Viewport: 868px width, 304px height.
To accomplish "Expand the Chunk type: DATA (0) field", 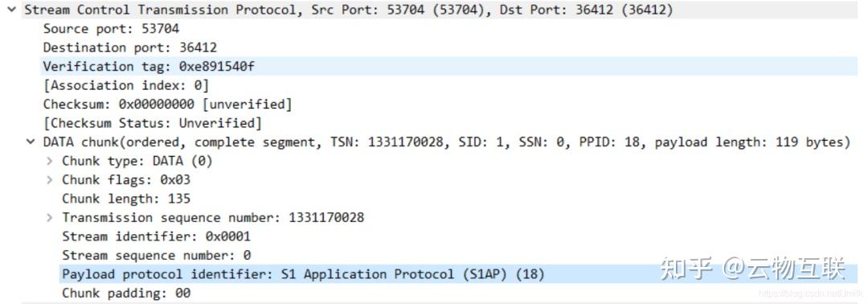I will pos(50,161).
